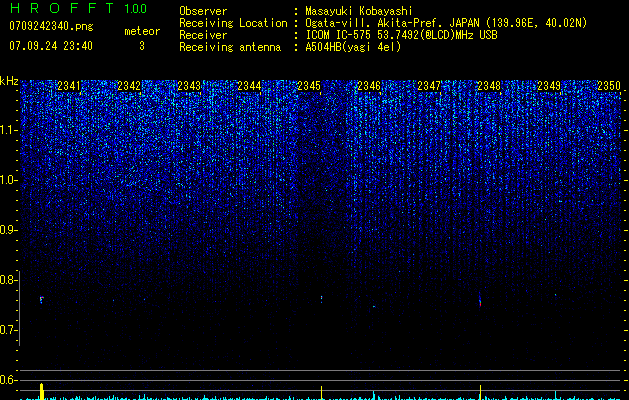This screenshot has height=400, width=629.
Task: Click the meteor echo just after 2340
Action: 41,300
